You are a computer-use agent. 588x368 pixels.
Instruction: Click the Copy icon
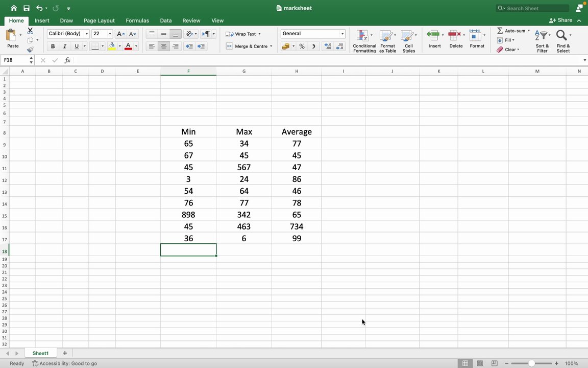30,40
